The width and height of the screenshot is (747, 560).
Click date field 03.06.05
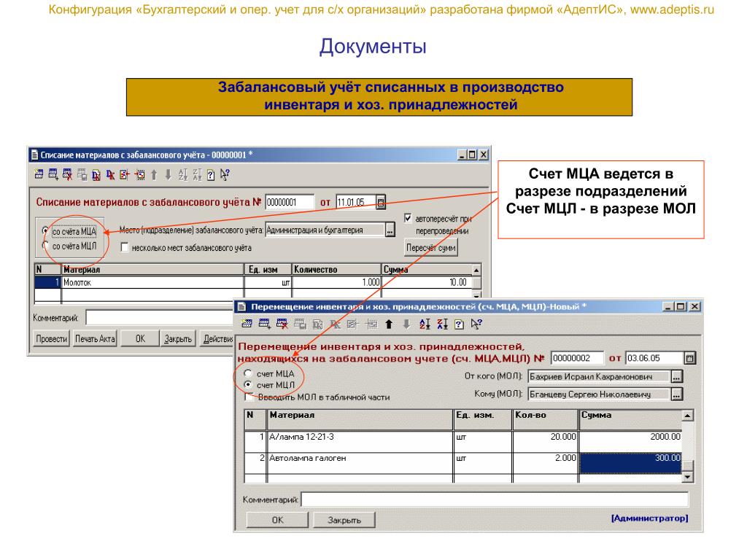[654, 358]
